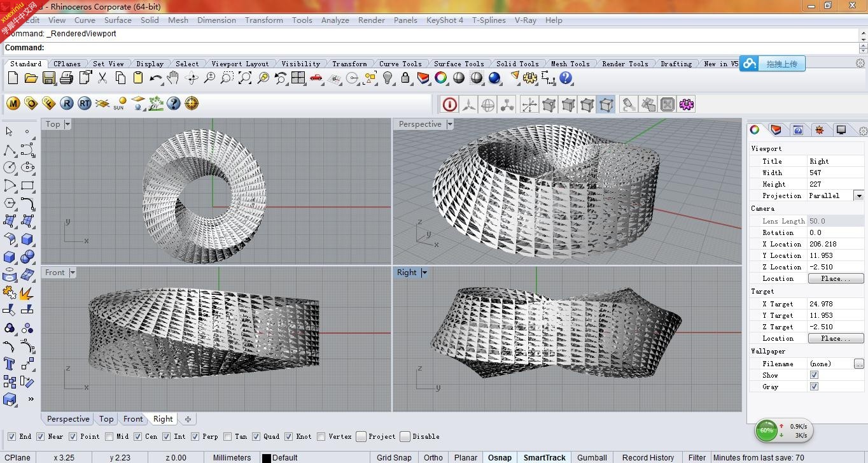The width and height of the screenshot is (868, 463).
Task: Click the magenta gear icon
Action: 686,104
